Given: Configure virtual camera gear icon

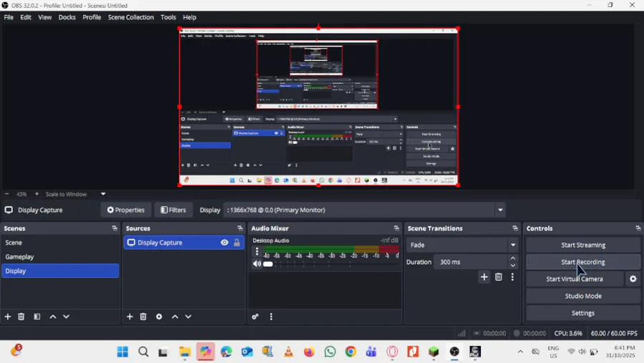Looking at the screenshot, I should click(633, 279).
